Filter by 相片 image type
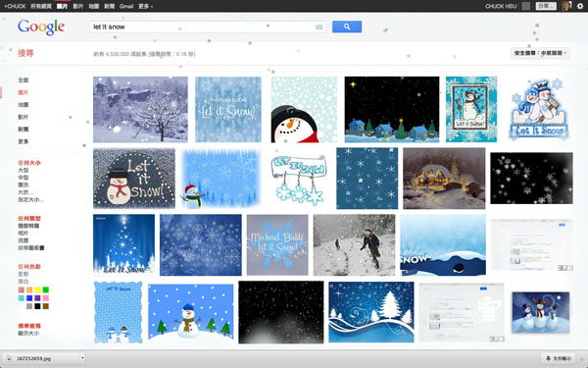Viewport: 588px width, 368px height. (x=24, y=234)
